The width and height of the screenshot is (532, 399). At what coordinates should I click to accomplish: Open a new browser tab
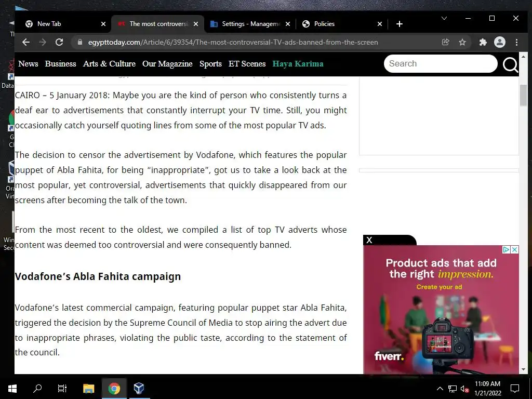click(400, 24)
